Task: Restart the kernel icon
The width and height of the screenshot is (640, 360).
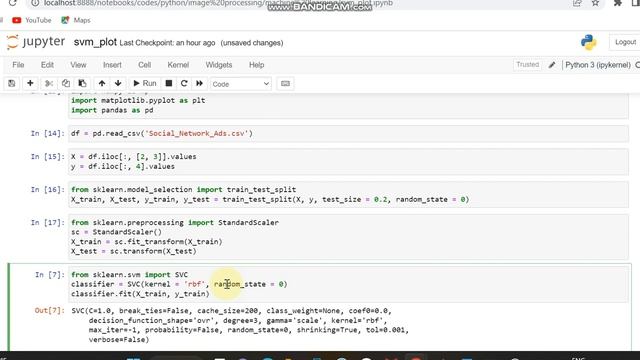Action: 184,83
